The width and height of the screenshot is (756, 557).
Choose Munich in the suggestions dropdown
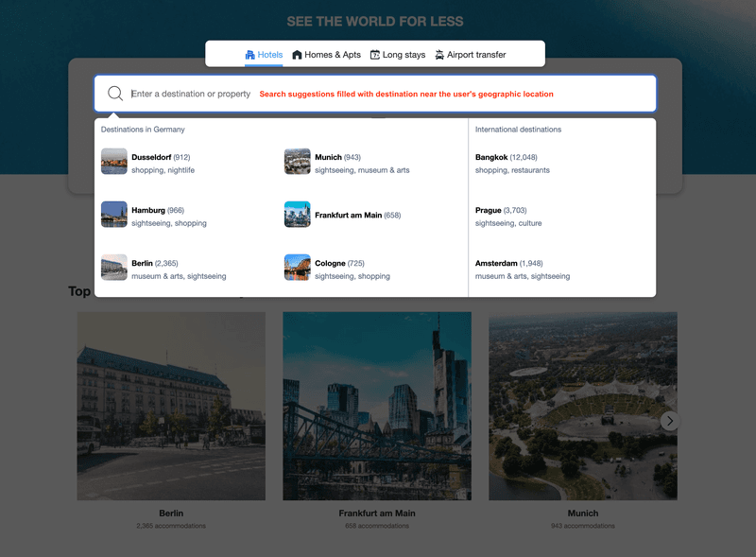point(329,158)
